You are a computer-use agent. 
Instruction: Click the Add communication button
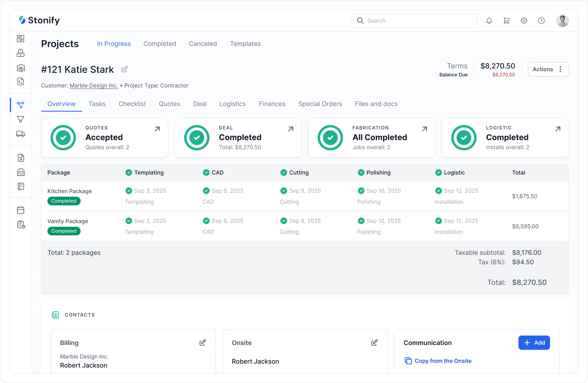(534, 343)
